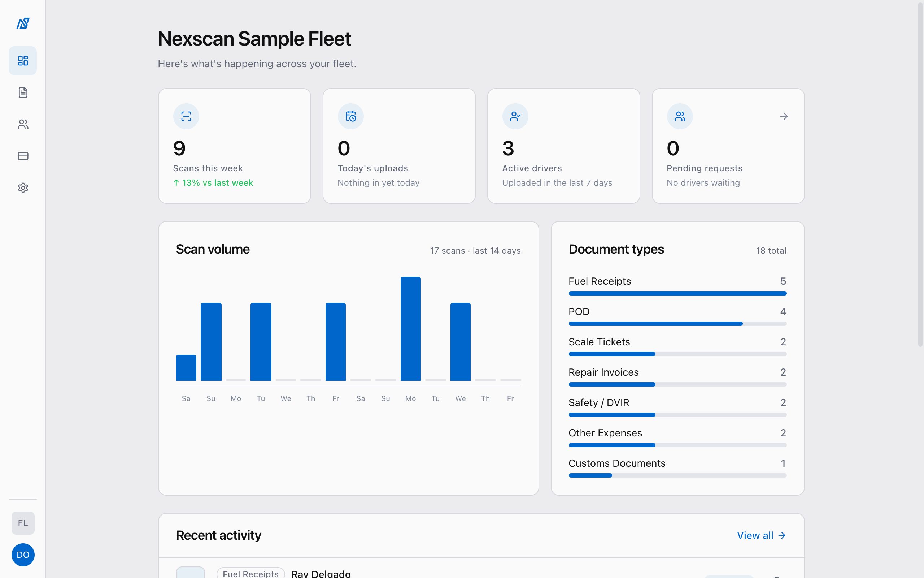Click the tallest Monday bar in Scan volume
The height and width of the screenshot is (578, 924).
tap(410, 329)
